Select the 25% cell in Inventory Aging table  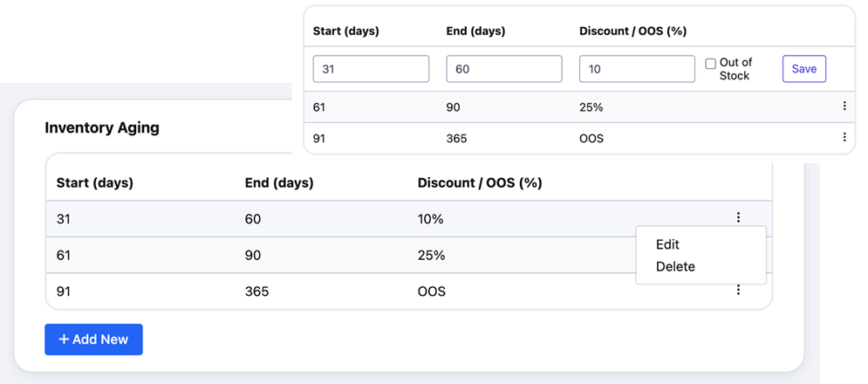(431, 256)
